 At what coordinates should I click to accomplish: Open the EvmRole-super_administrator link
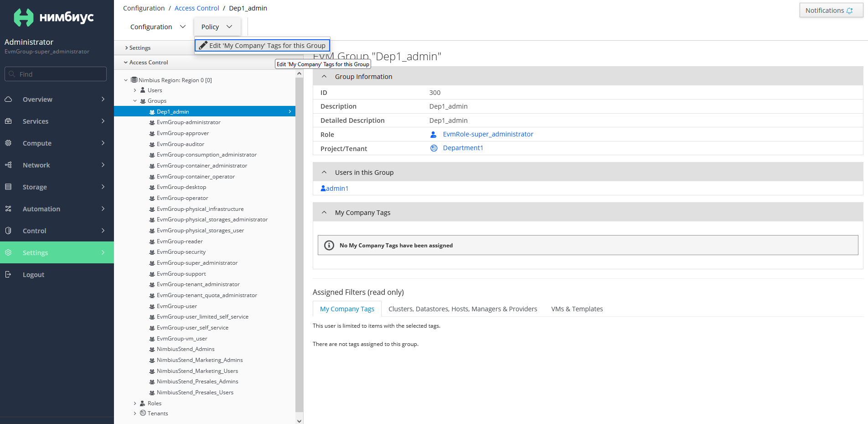(488, 134)
